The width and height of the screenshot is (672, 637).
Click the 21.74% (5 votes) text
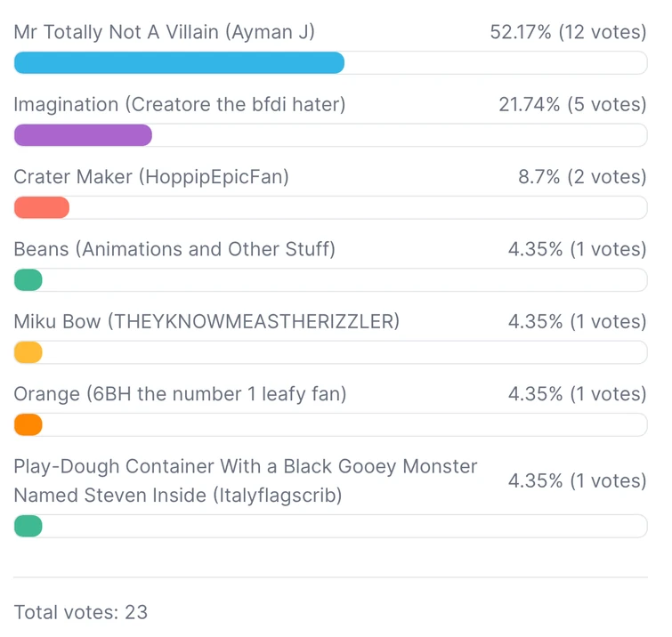tap(572, 104)
